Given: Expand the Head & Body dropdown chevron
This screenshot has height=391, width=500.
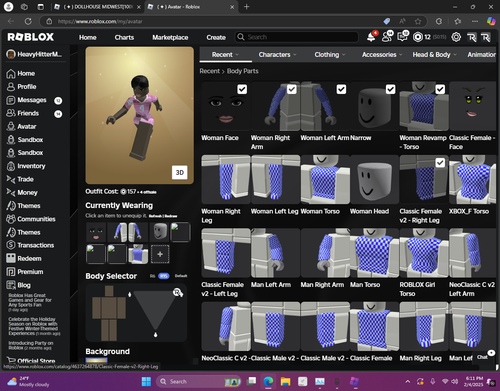Looking at the screenshot, I should tap(455, 55).
